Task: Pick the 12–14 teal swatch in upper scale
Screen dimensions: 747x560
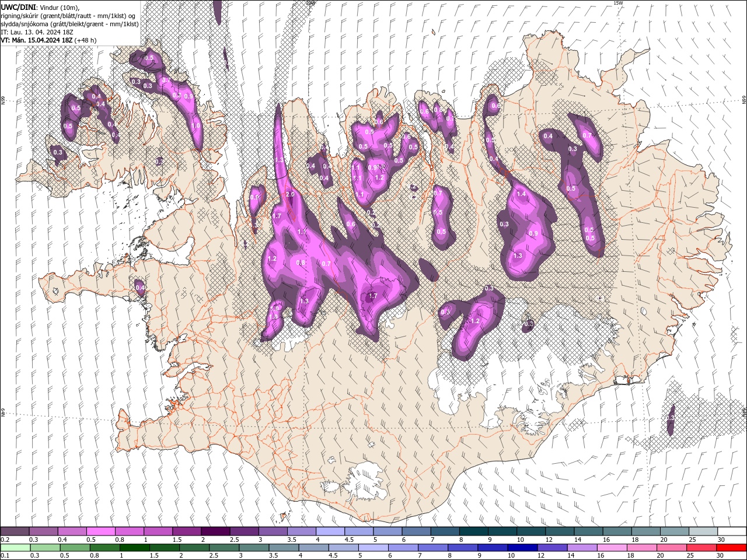Action: (560, 531)
